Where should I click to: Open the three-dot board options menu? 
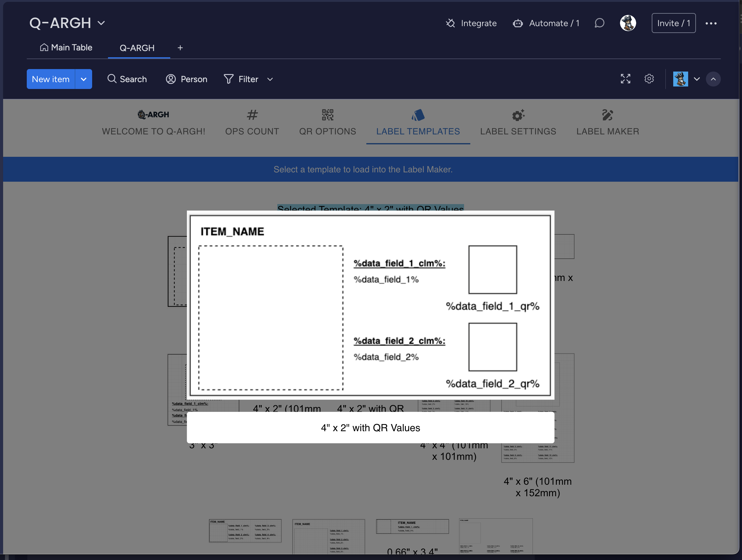(711, 23)
